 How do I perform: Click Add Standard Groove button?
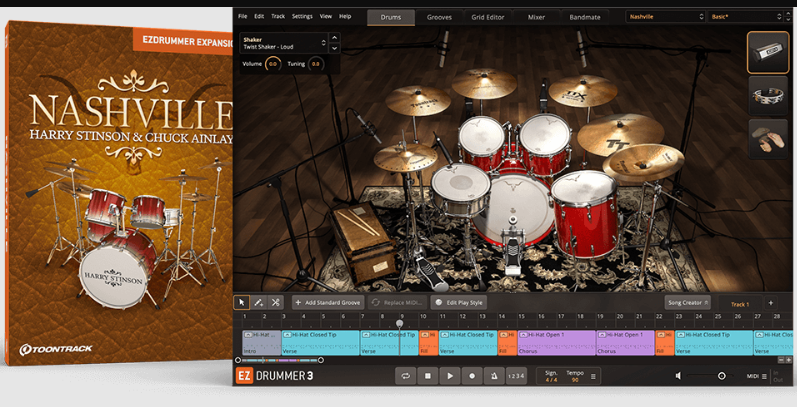pyautogui.click(x=328, y=302)
